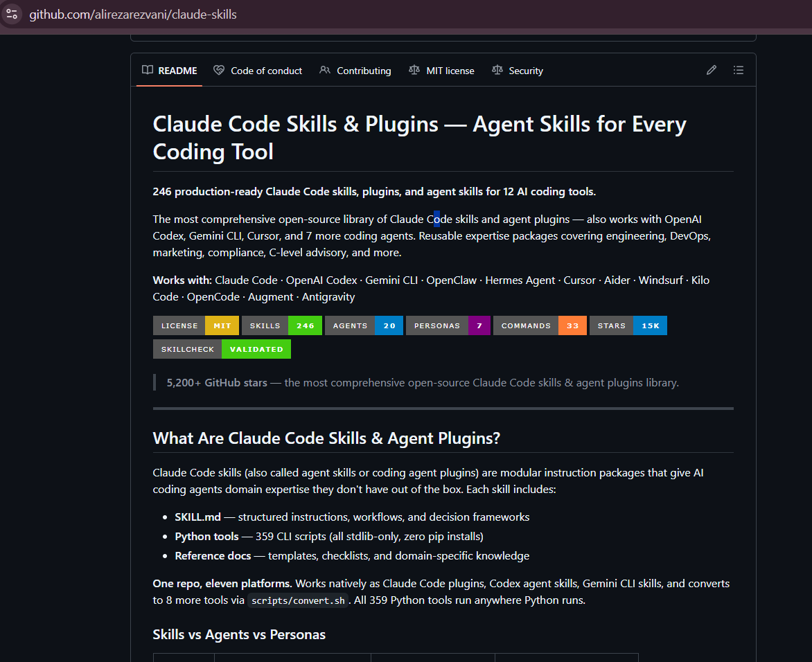Click the heading 'What Are Claude Code Skills & Agent Plugins?'
Screen dimensions: 812x662
tap(326, 438)
